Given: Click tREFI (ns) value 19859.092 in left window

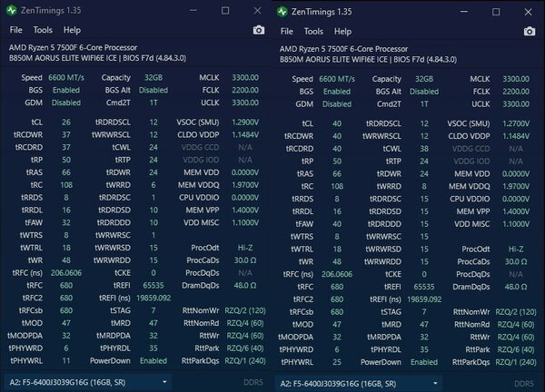Looking at the screenshot, I should [154, 298].
